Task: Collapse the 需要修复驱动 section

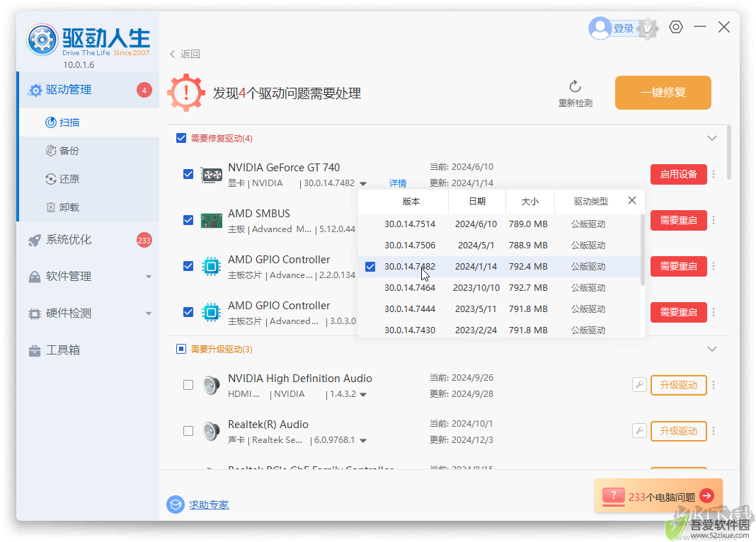Action: click(712, 138)
